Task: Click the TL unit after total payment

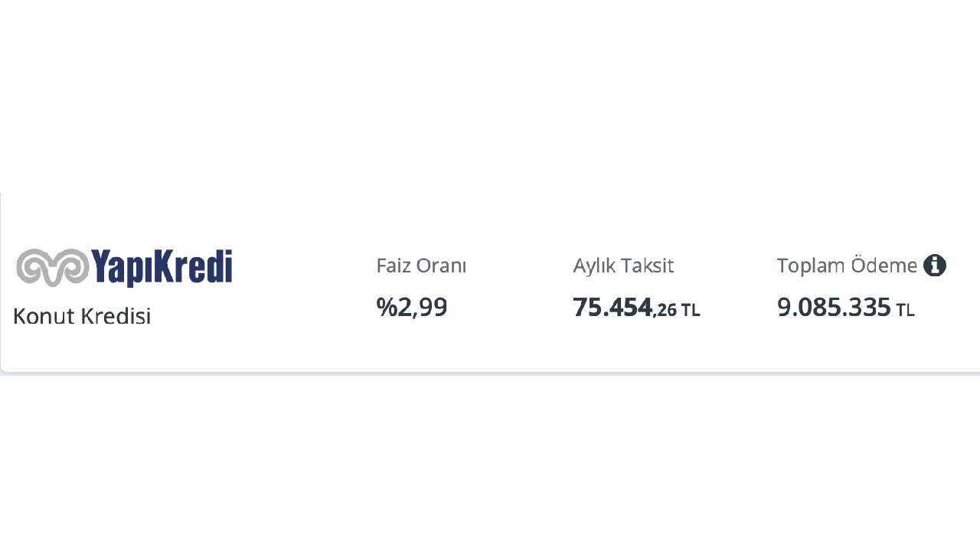Action: (906, 310)
